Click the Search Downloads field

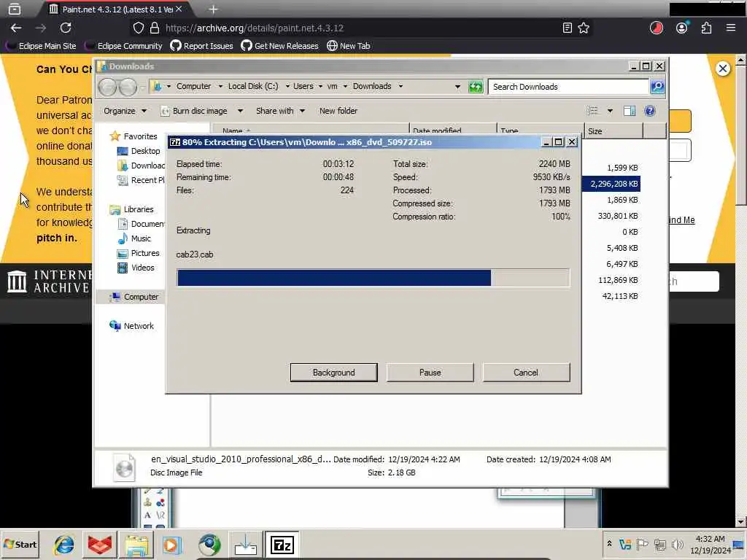pyautogui.click(x=568, y=87)
